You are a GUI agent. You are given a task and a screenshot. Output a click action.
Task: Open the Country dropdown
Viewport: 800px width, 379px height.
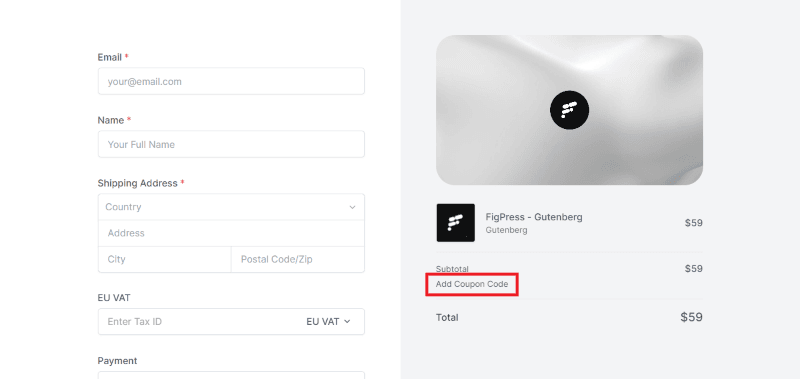[x=231, y=207]
